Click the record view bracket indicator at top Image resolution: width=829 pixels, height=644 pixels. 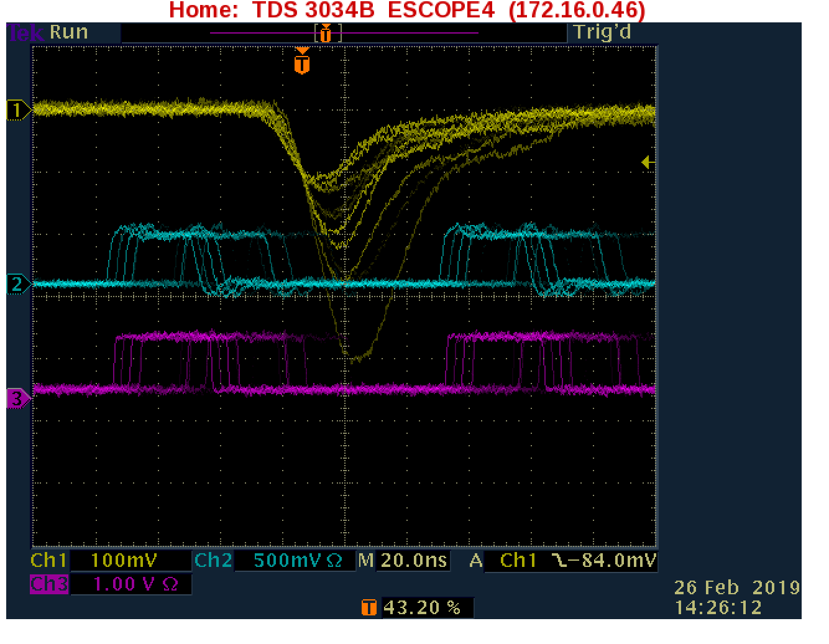click(327, 33)
